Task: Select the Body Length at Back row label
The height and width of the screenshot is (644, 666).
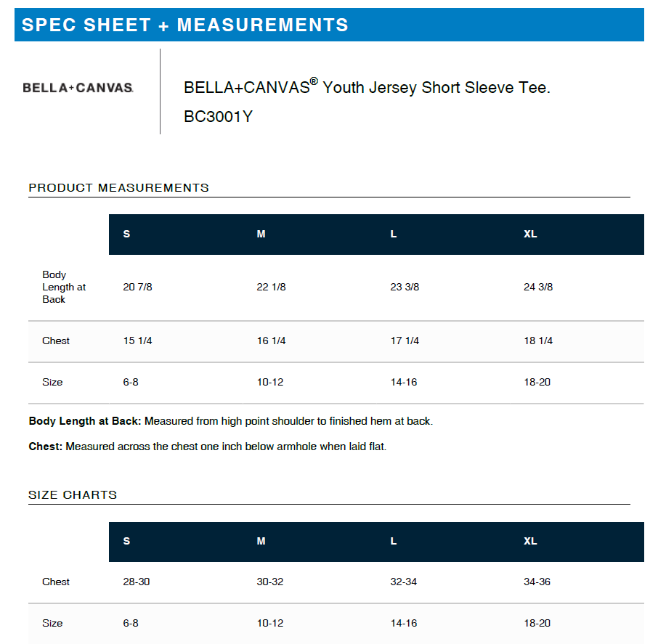Action: [64, 287]
